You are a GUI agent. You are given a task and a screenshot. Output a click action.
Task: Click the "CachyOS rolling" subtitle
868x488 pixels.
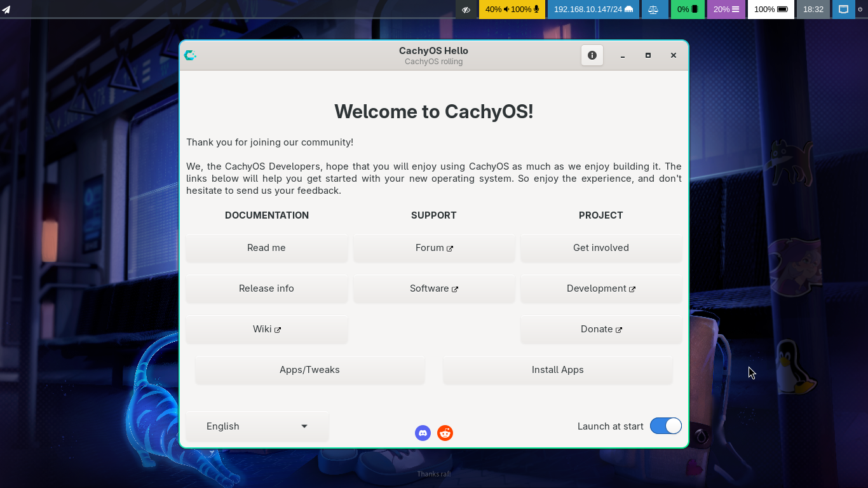[434, 62]
